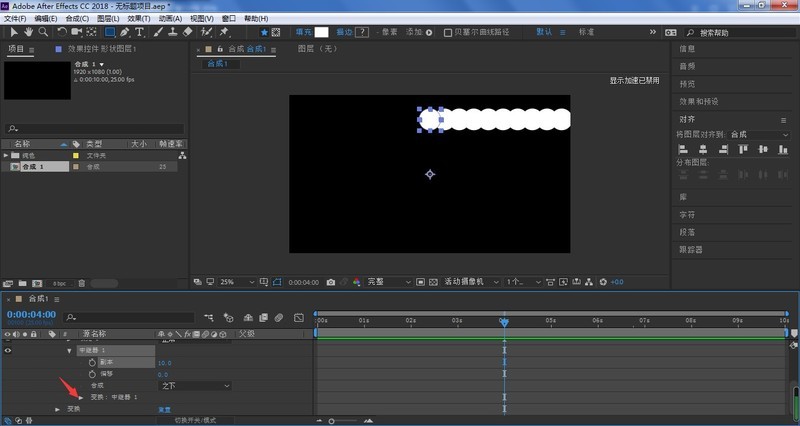The height and width of the screenshot is (426, 800).
Task: Select the Rotation tool
Action: pos(63,32)
